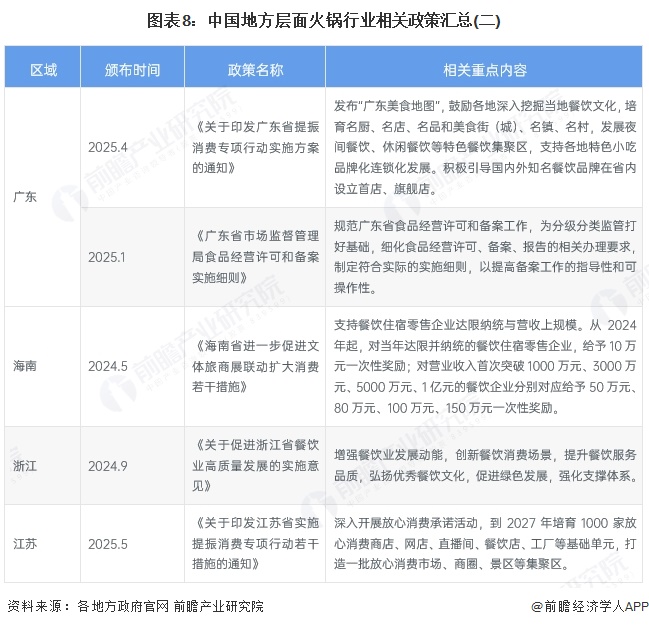Screen dimensions: 649x627
Task: Click content starting 增强餐饮业发展动能
Action: tap(485, 466)
